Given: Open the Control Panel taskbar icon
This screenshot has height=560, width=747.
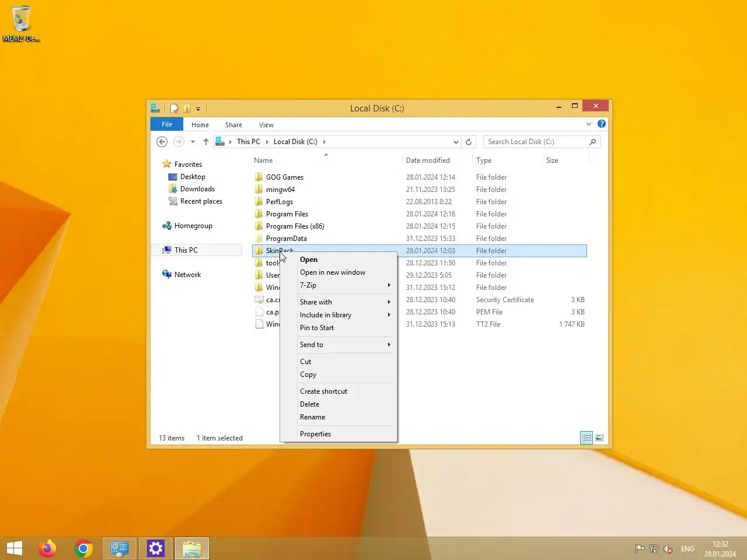Looking at the screenshot, I should [120, 548].
